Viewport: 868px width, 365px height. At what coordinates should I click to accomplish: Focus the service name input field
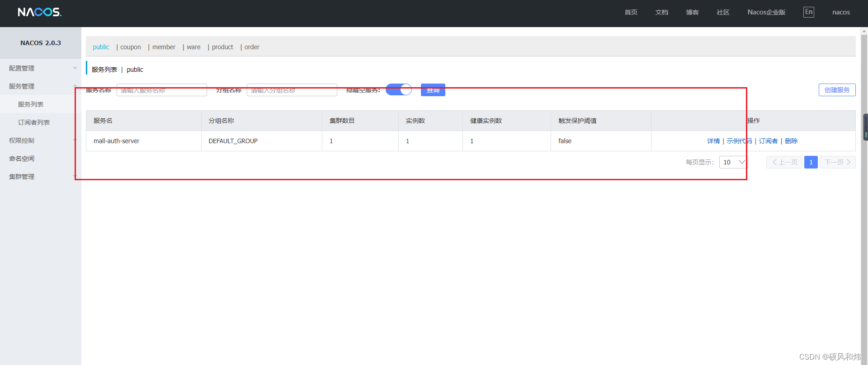tap(162, 90)
